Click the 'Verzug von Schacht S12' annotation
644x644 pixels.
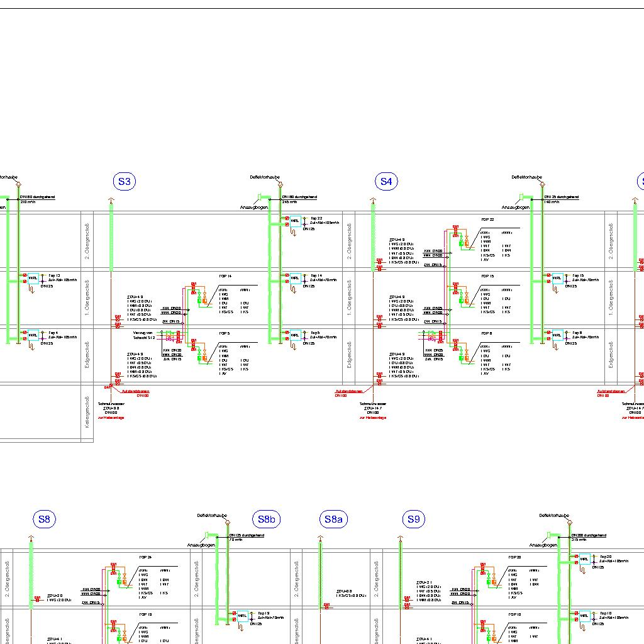[x=143, y=335]
